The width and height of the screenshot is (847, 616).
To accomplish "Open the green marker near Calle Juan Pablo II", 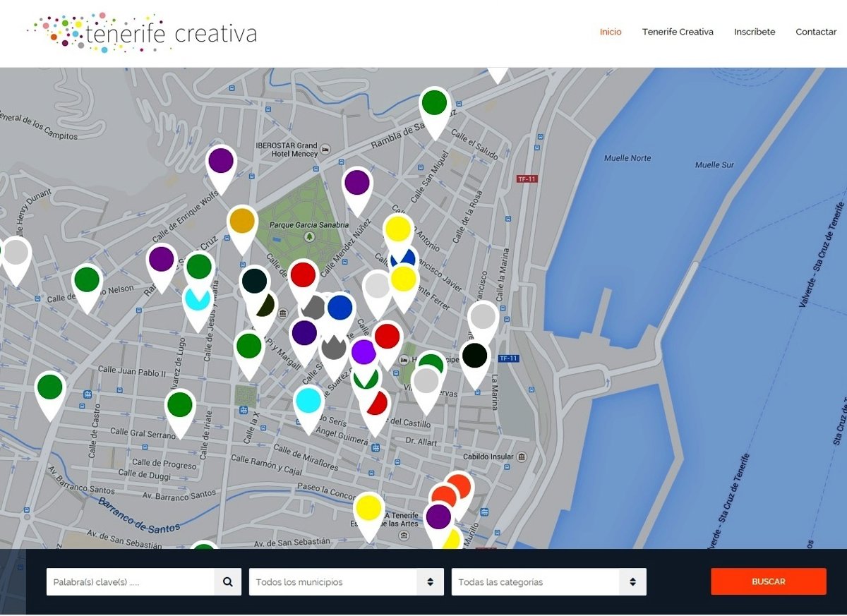I will tap(50, 388).
